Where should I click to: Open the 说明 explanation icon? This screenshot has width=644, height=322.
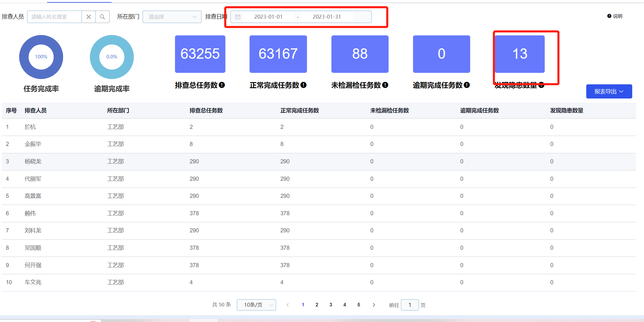click(x=609, y=16)
